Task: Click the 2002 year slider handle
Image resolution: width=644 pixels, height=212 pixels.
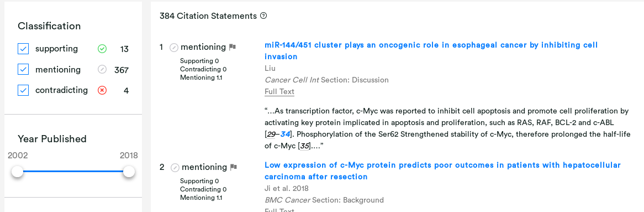Action: [x=17, y=171]
